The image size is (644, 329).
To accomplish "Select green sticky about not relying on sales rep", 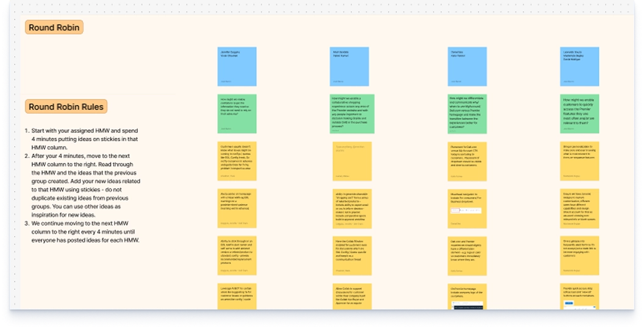I will coord(237,114).
